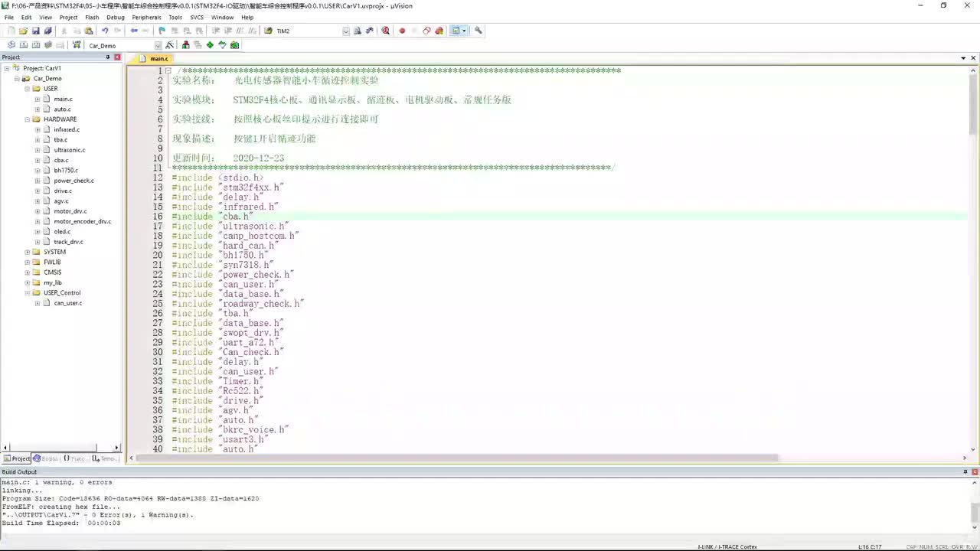Viewport: 980px width, 551px height.
Task: Click the editor horizontal scrollbar
Action: click(457, 458)
